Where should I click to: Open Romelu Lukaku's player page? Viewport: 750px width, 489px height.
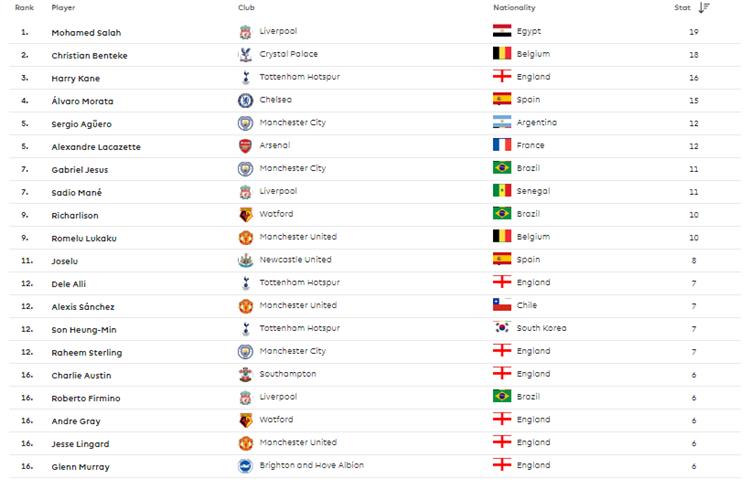pyautogui.click(x=82, y=238)
